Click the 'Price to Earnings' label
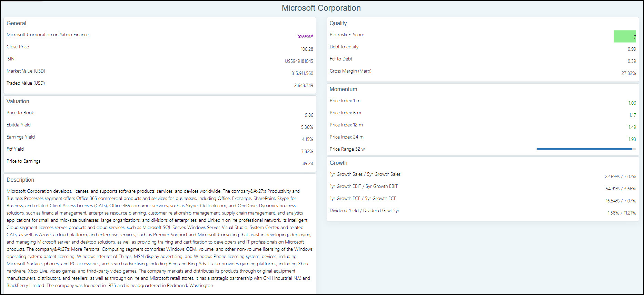 pos(23,161)
